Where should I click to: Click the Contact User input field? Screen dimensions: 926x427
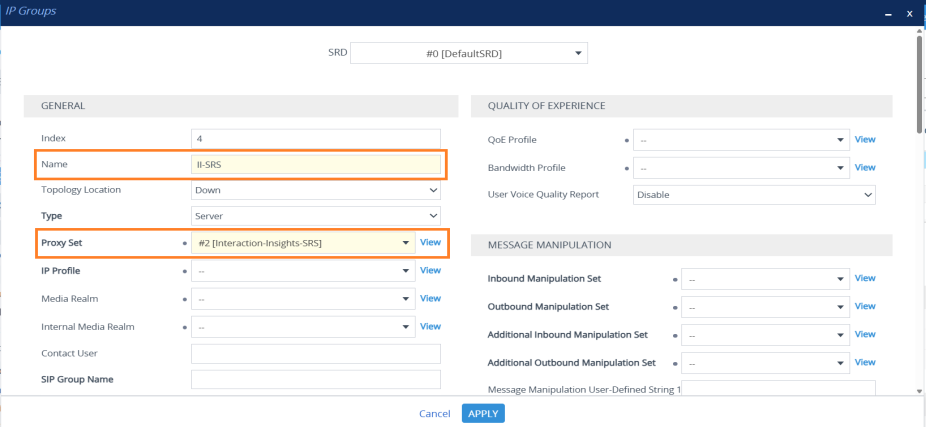315,354
